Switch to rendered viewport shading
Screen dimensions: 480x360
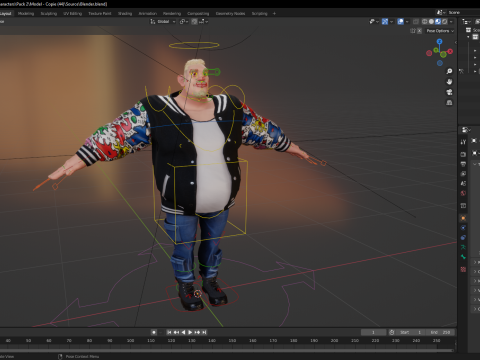445,22
